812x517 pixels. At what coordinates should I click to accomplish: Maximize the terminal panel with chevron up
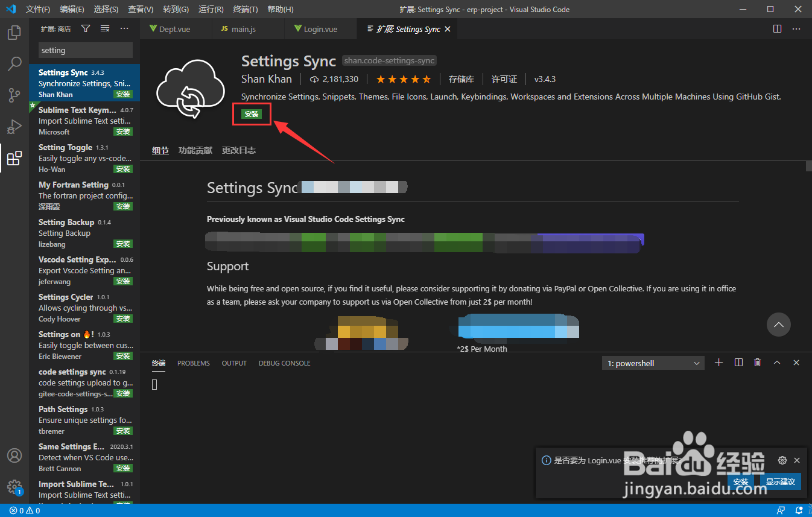point(777,363)
